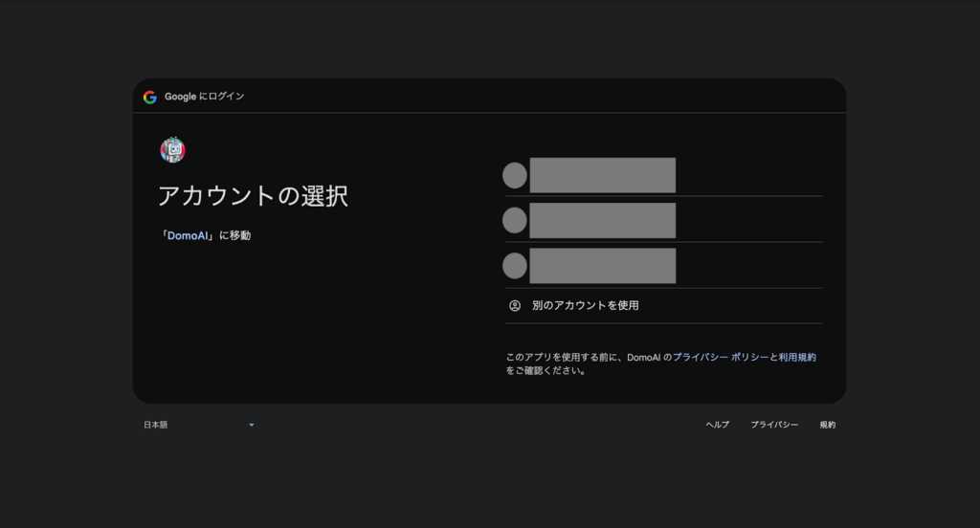
Task: Select the first account's redacted name
Action: tap(602, 175)
